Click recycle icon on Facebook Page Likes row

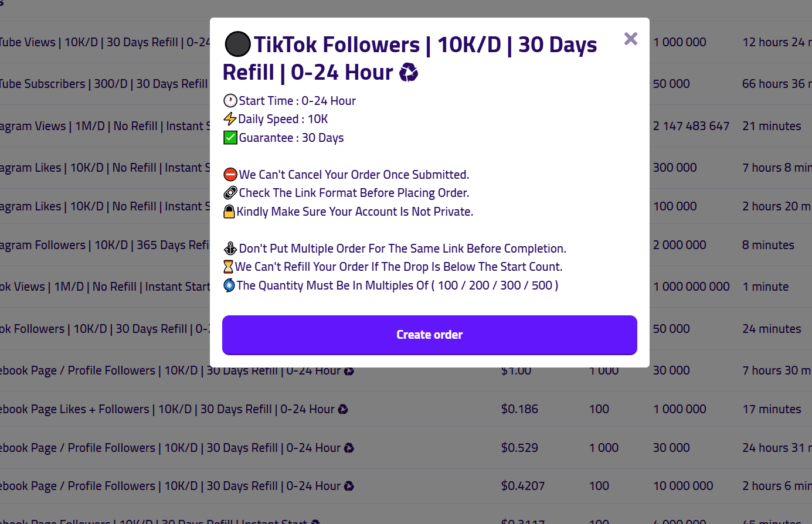pyautogui.click(x=343, y=409)
